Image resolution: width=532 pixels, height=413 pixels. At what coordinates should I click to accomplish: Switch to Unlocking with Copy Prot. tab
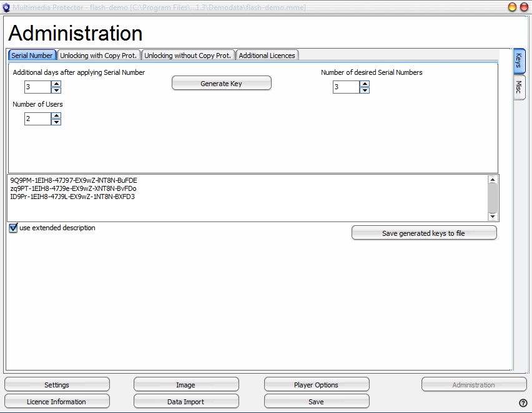click(x=98, y=56)
